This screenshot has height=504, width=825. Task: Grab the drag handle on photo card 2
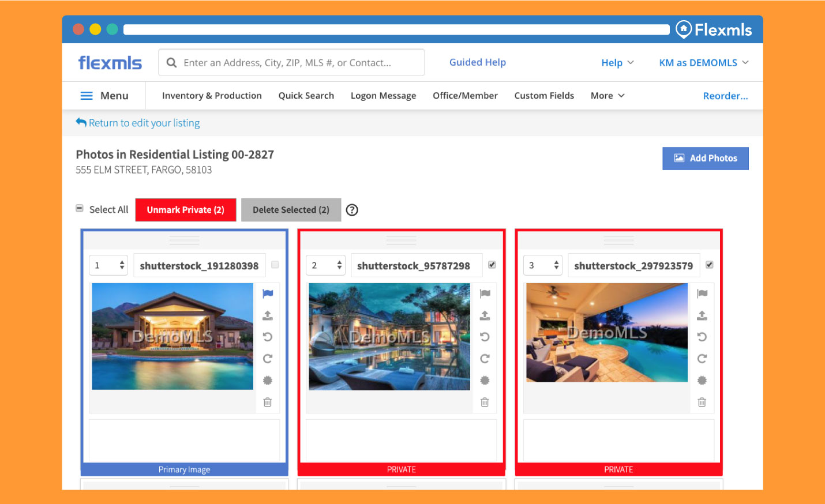pyautogui.click(x=402, y=240)
